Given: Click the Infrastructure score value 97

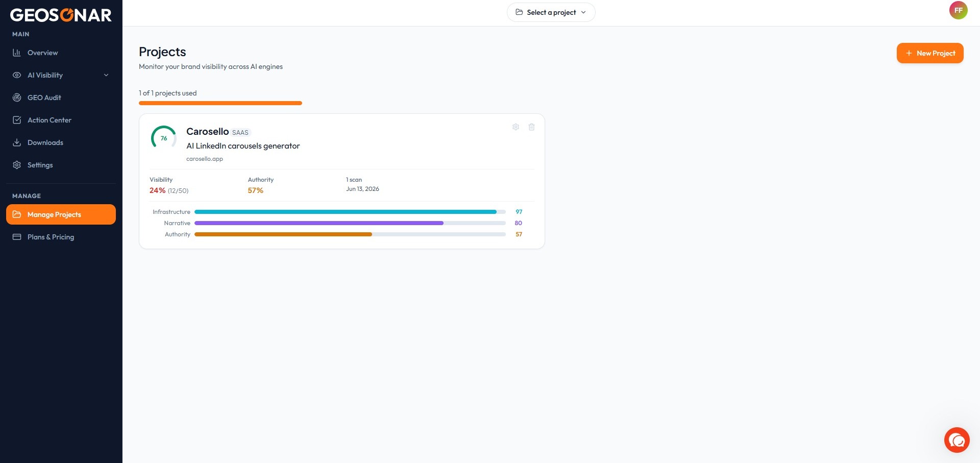Looking at the screenshot, I should (519, 212).
